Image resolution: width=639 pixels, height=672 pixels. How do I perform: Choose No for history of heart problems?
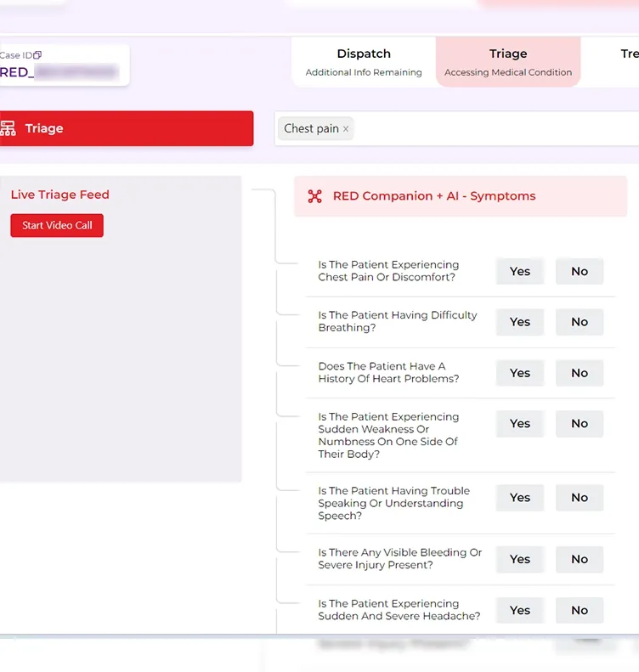click(x=580, y=373)
